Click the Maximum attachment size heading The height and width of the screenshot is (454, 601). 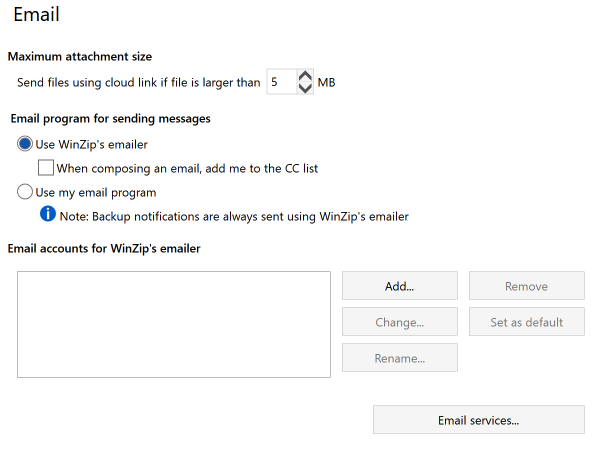point(80,57)
